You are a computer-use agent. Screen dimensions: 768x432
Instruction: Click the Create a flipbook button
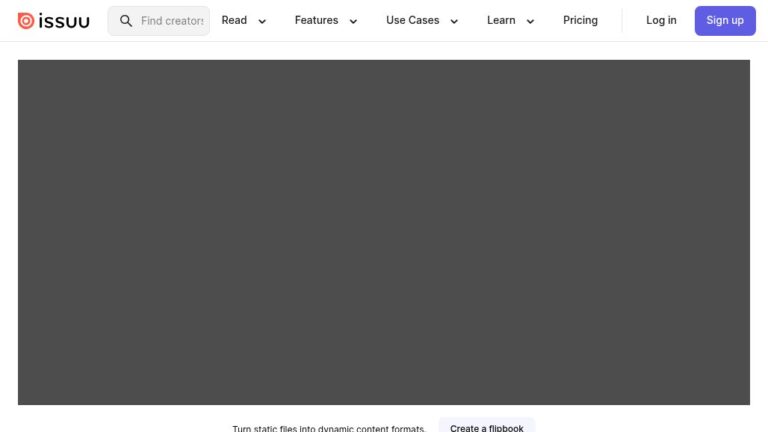point(486,427)
